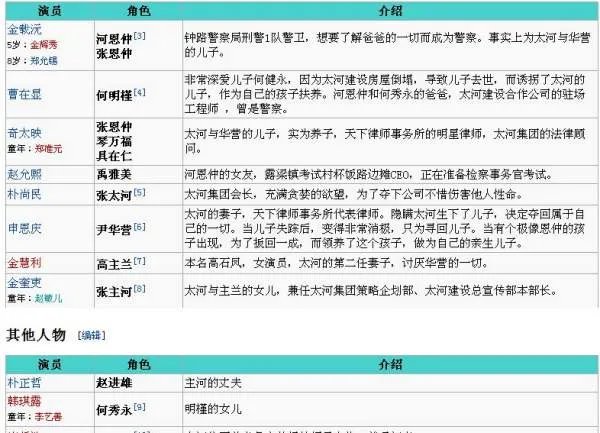
Task: Click 角色 header in the first table
Action: 139,11
